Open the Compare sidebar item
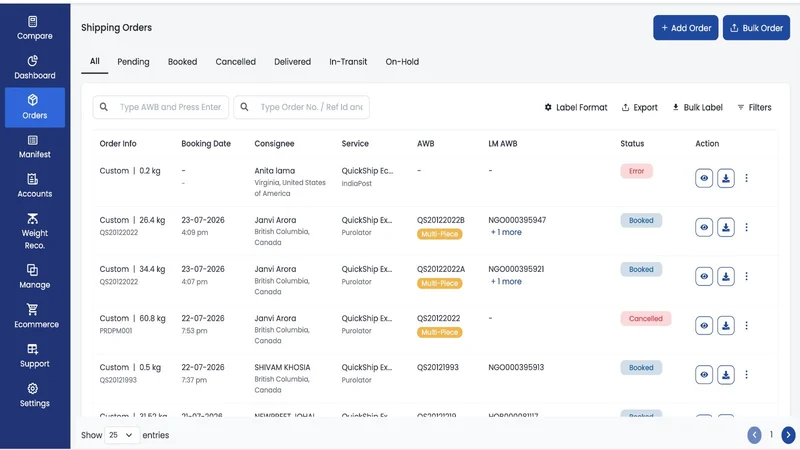This screenshot has width=800, height=450. tap(35, 28)
